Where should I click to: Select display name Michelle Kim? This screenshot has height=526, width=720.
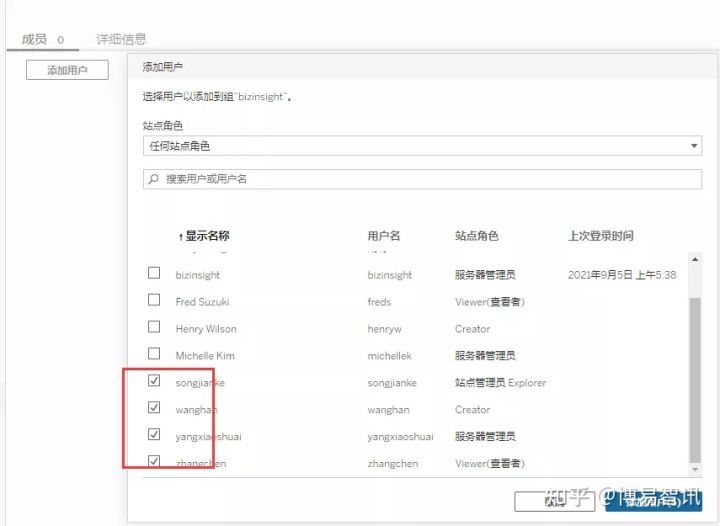click(x=205, y=356)
